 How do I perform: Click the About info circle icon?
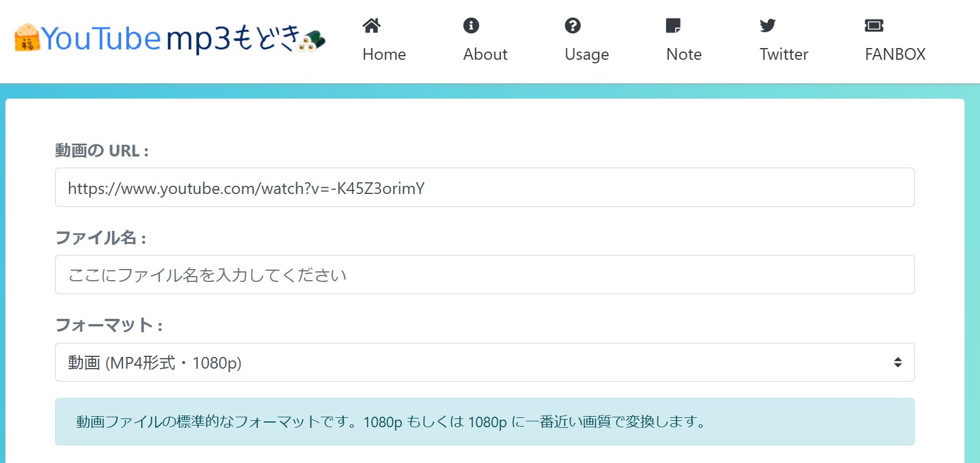tap(471, 26)
